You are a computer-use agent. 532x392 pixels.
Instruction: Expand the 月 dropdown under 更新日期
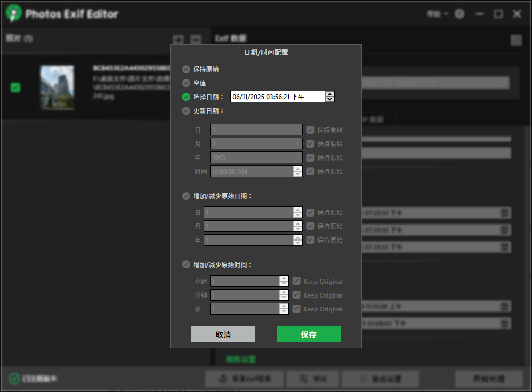(x=256, y=143)
